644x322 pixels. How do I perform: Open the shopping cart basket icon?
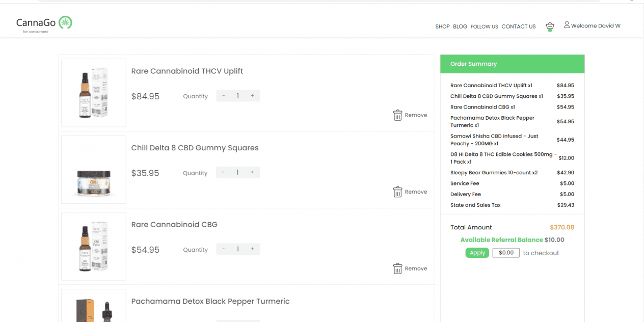[550, 26]
